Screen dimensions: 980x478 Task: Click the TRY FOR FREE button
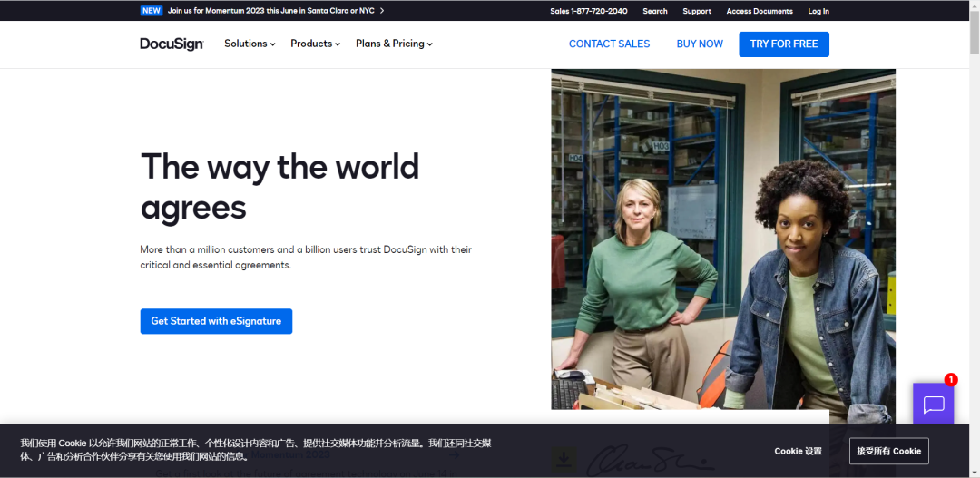tap(784, 44)
